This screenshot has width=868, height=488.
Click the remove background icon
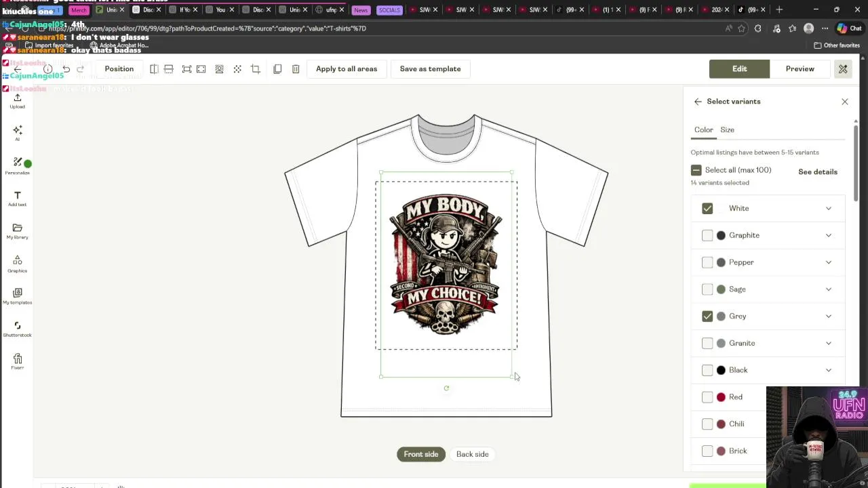[219, 69]
